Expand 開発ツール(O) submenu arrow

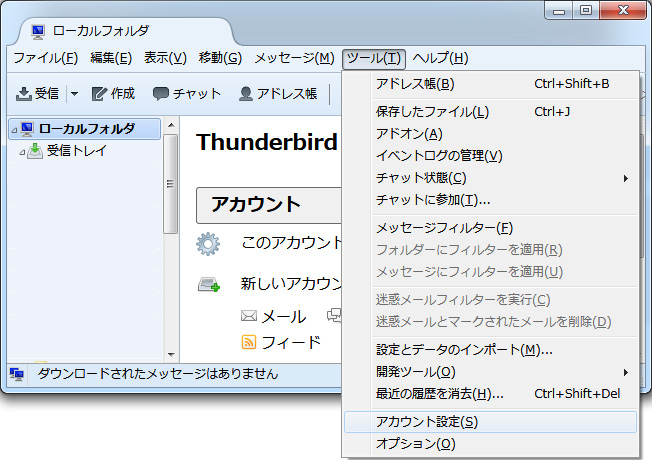click(x=625, y=372)
